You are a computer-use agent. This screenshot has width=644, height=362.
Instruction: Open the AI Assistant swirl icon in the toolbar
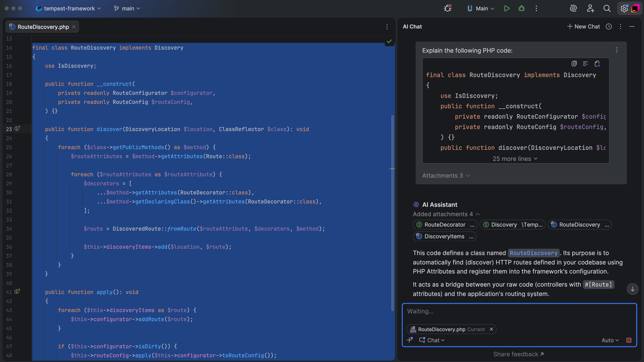click(573, 8)
